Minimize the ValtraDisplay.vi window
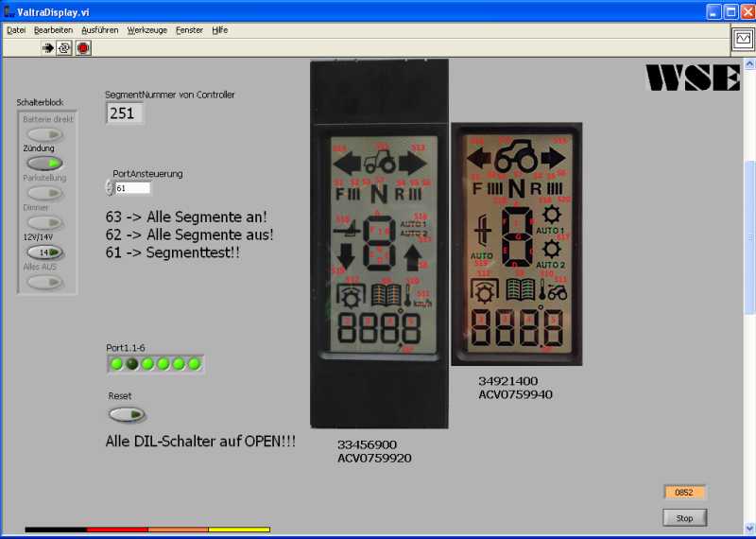Viewport: 756px width, 539px height. pos(714,11)
